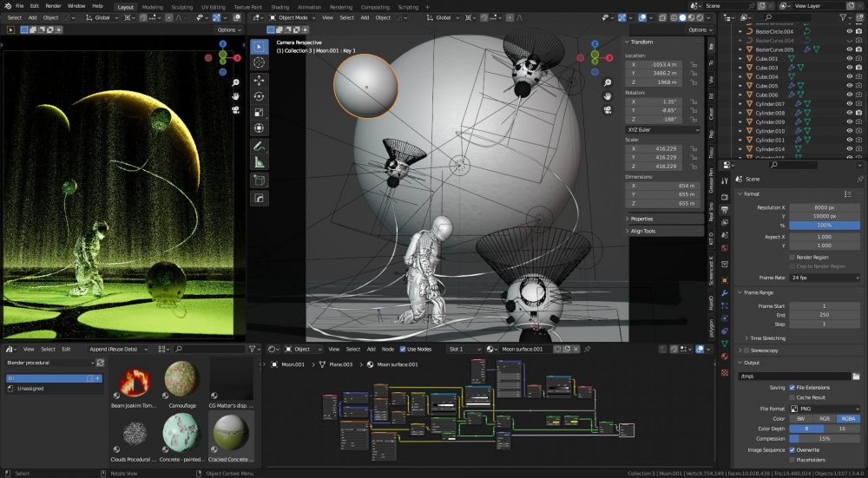The image size is (868, 478).
Task: Open the Node menu in shader editor
Action: click(388, 349)
